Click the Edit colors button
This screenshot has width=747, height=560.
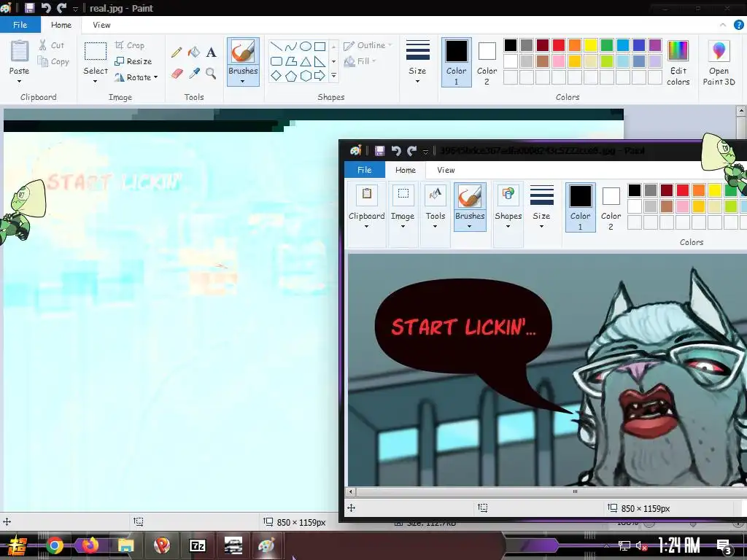(678, 63)
